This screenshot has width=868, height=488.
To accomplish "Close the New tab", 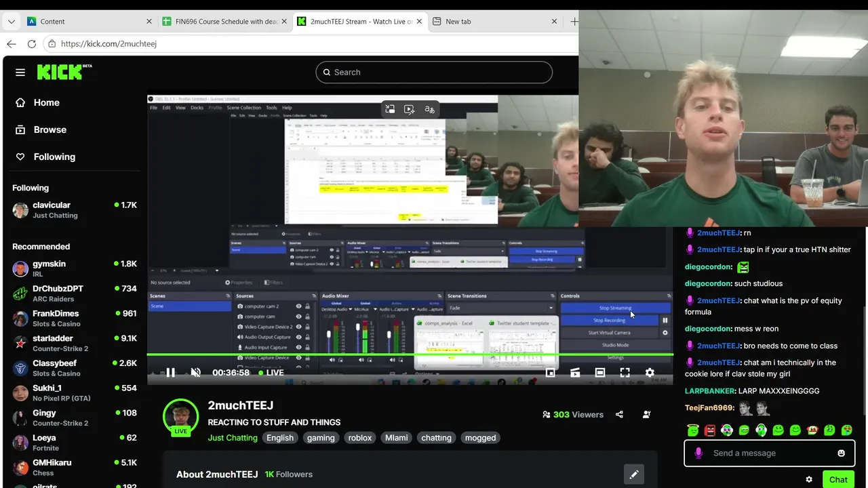I will 554,22.
